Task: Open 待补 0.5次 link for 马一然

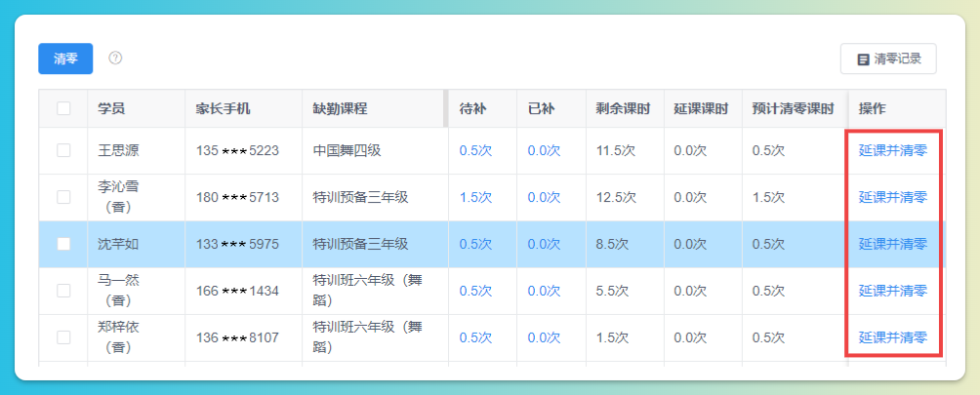Action: [x=475, y=291]
